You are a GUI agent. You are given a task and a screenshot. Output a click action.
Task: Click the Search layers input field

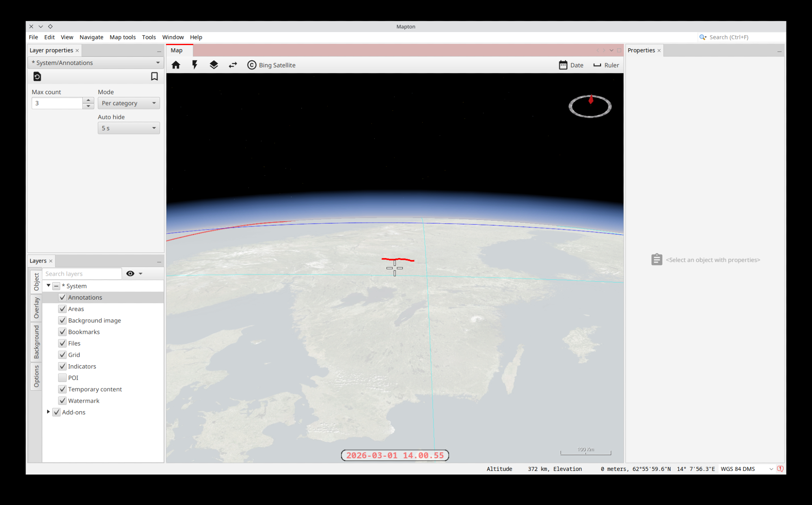[x=82, y=274]
